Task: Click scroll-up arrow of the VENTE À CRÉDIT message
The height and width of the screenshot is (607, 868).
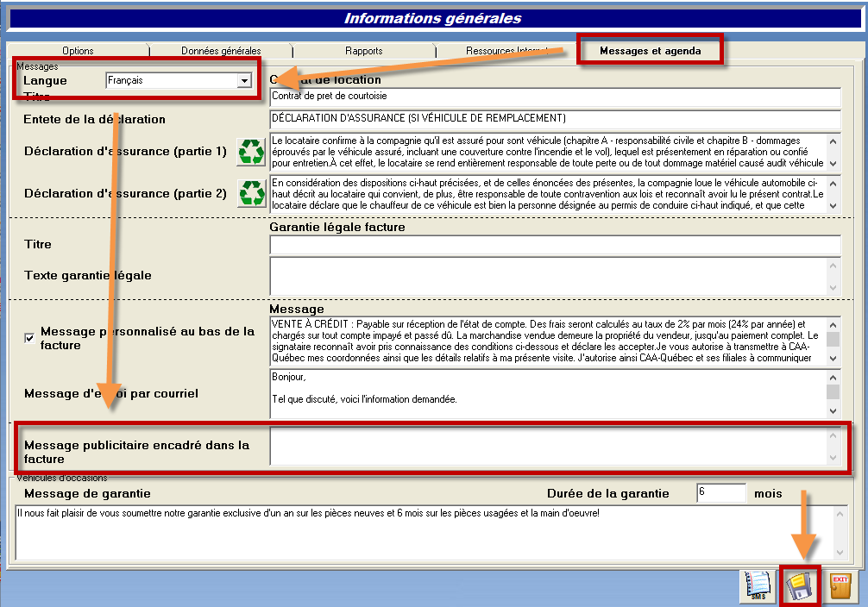Action: click(833, 325)
